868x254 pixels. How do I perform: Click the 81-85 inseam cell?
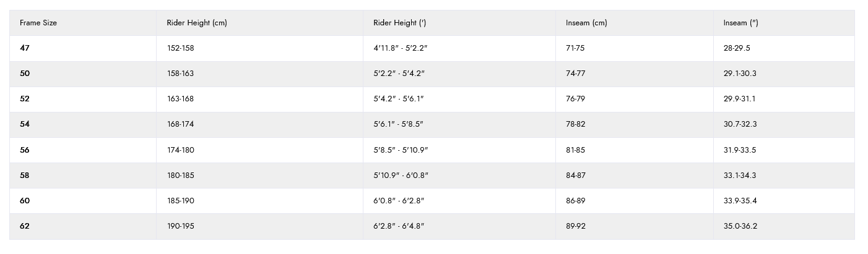coord(575,150)
